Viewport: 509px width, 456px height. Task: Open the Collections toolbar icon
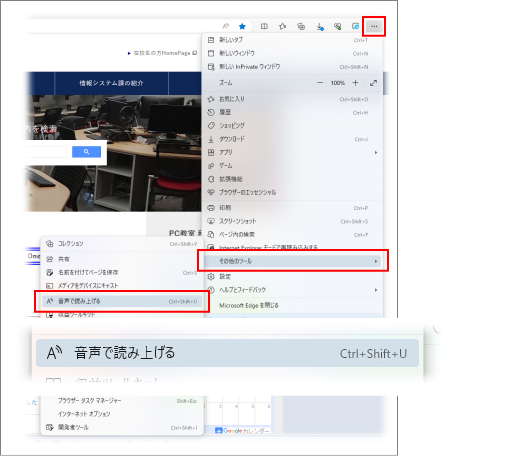coord(301,26)
